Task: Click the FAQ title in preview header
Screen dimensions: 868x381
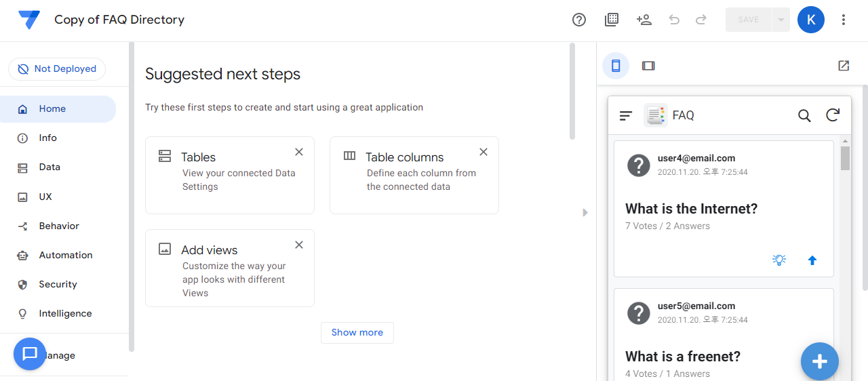Action: (x=684, y=115)
